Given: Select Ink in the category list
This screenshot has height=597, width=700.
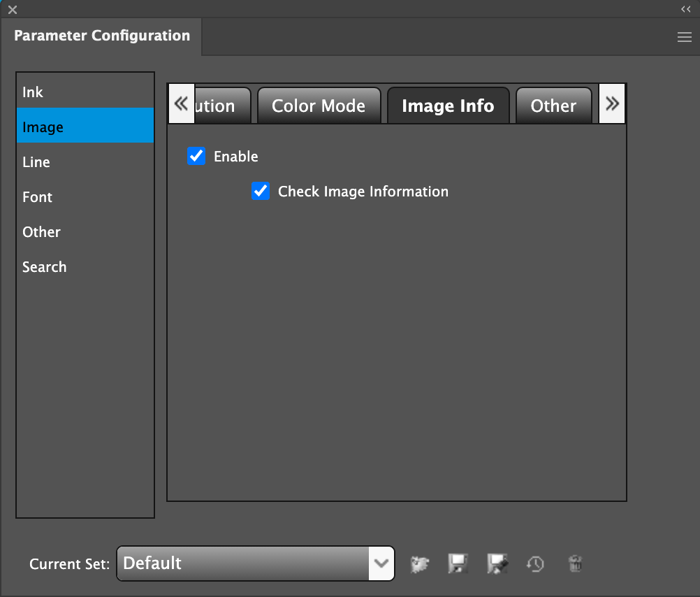Looking at the screenshot, I should tap(33, 92).
